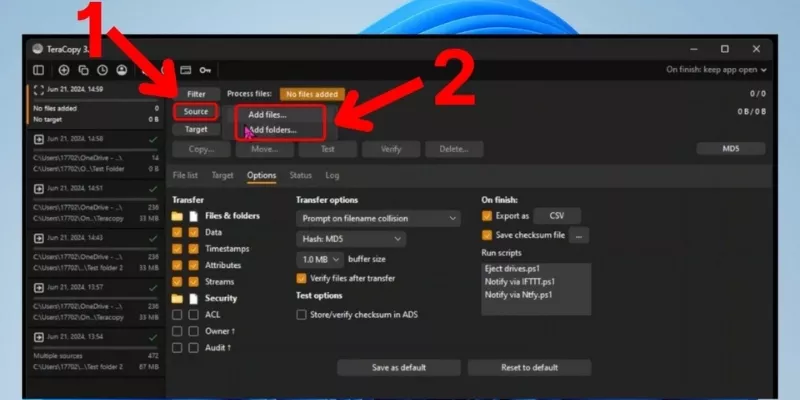Uncheck Verify files after transfer
The height and width of the screenshot is (400, 800).
click(302, 279)
